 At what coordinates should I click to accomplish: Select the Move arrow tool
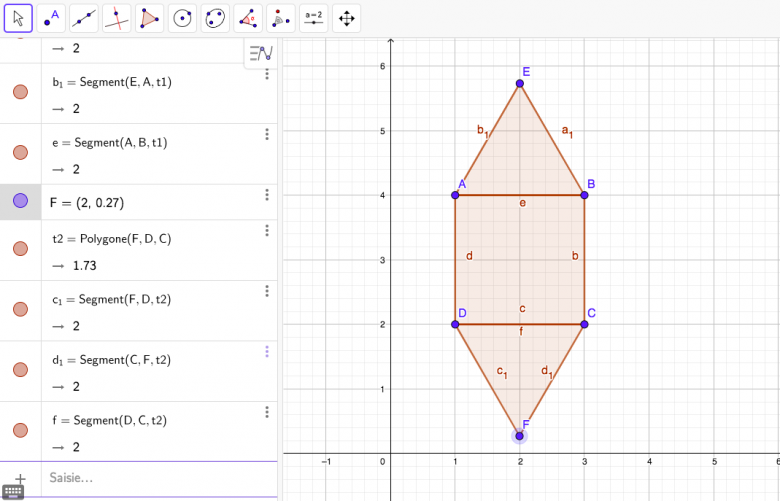coord(18,17)
